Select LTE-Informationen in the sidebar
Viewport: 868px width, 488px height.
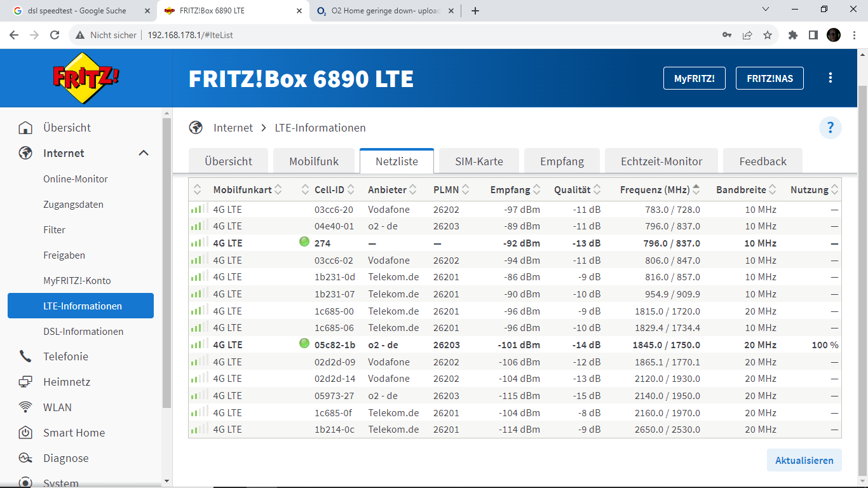tap(81, 306)
